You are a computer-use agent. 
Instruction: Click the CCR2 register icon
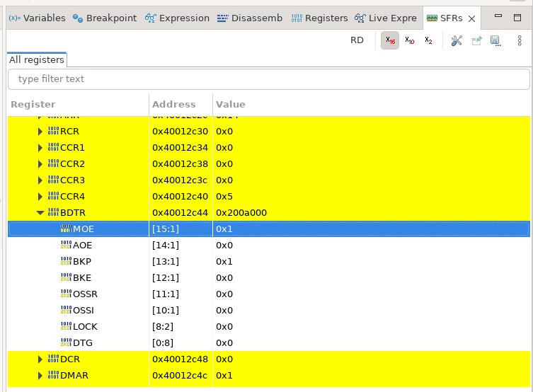(x=53, y=163)
